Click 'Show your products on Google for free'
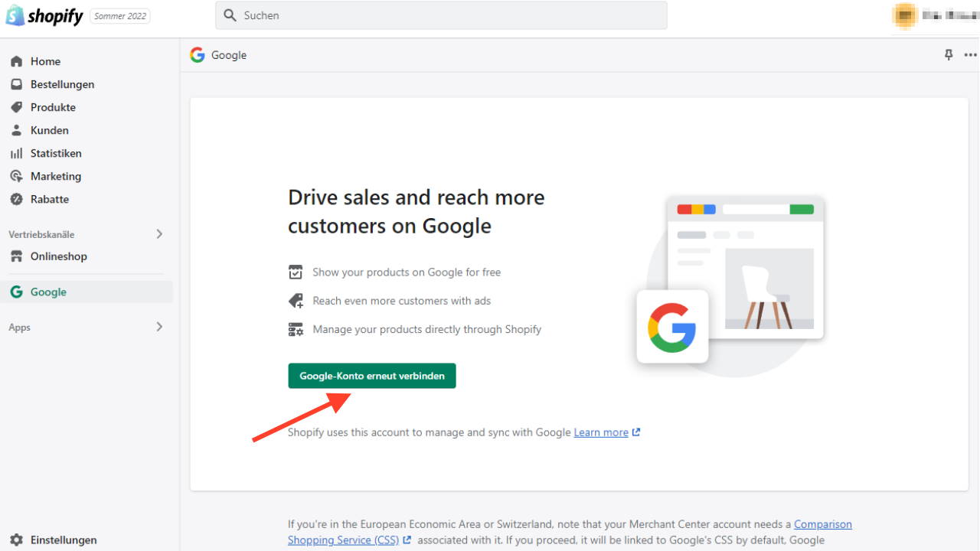 (407, 272)
